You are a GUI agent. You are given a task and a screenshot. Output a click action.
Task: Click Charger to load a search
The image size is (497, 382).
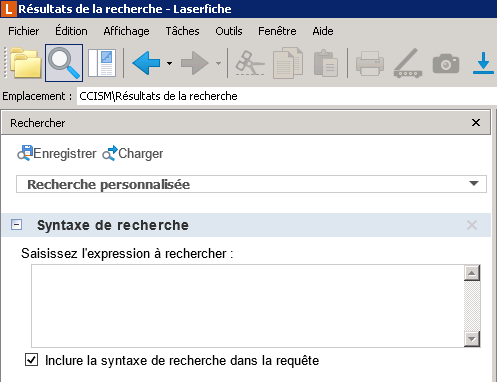[x=133, y=153]
